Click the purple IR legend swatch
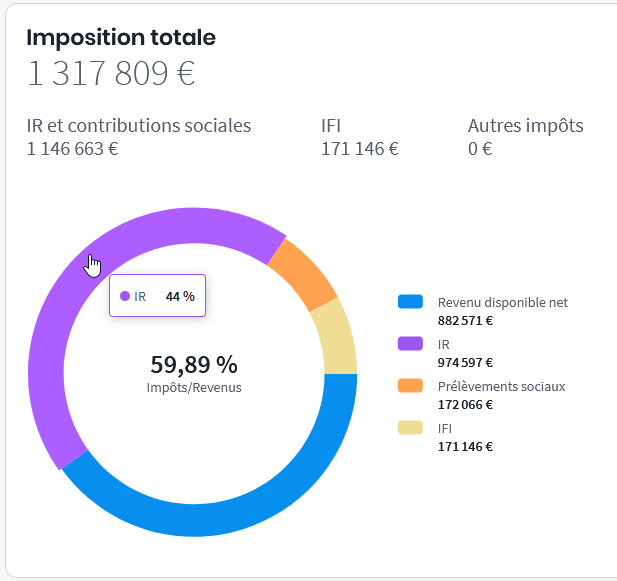Screen dimensions: 617x581 (x=411, y=344)
